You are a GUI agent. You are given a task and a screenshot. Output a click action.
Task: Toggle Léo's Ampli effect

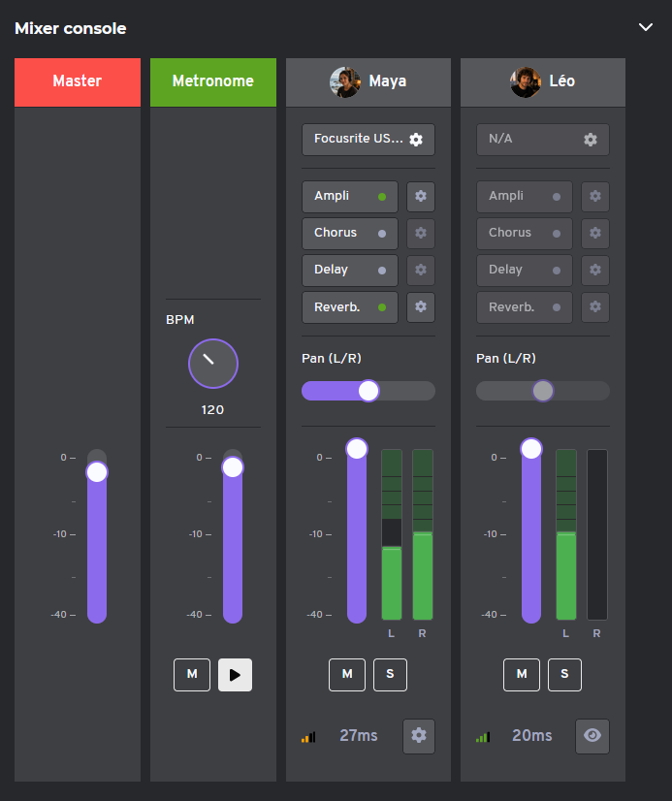(x=525, y=196)
